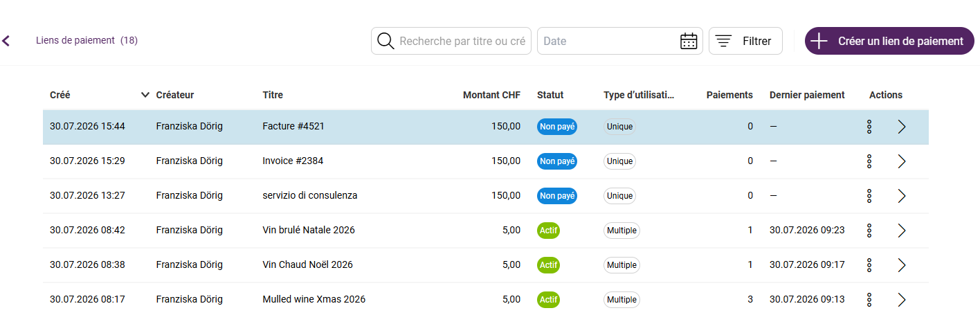Image resolution: width=980 pixels, height=315 pixels.
Task: Click the back arrow beside Liens de paiement
Action: (6, 41)
